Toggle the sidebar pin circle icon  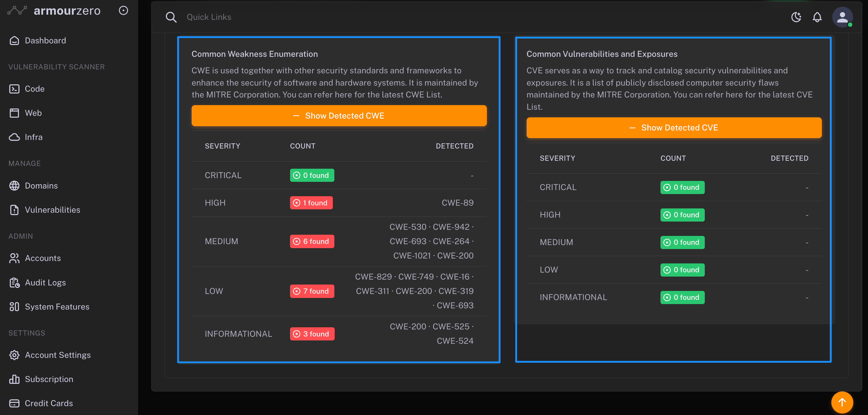pos(123,10)
